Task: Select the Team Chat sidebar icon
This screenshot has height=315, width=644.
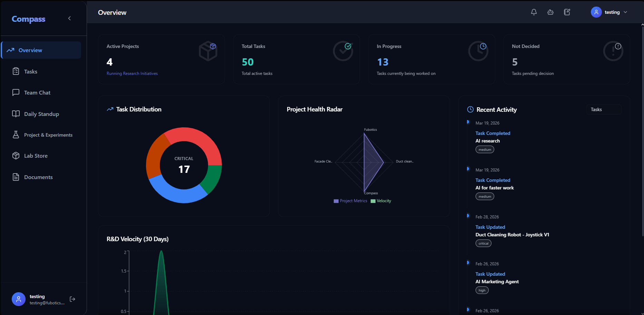Action: click(16, 92)
